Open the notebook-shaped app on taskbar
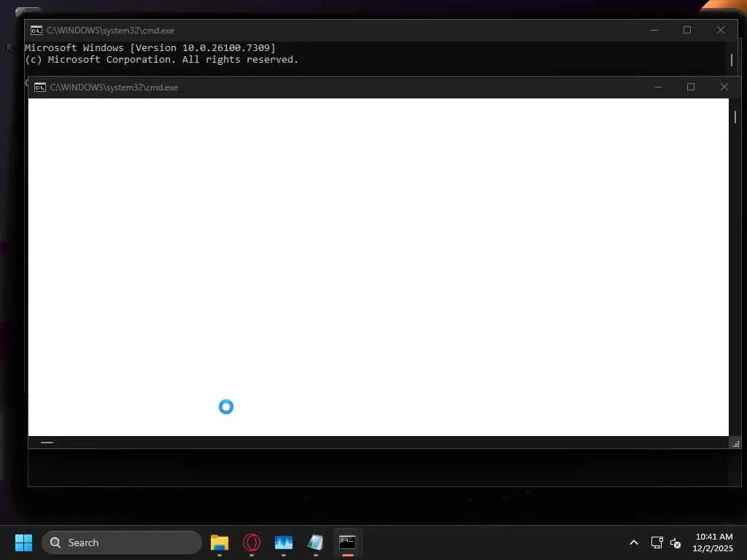Viewport: 747px width, 560px height. [x=315, y=542]
